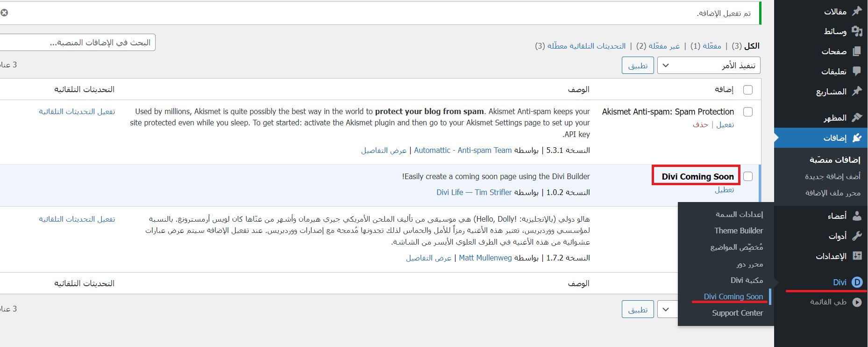This screenshot has width=868, height=347.
Task: Click the brush icon for المظهر
Action: coord(857,117)
